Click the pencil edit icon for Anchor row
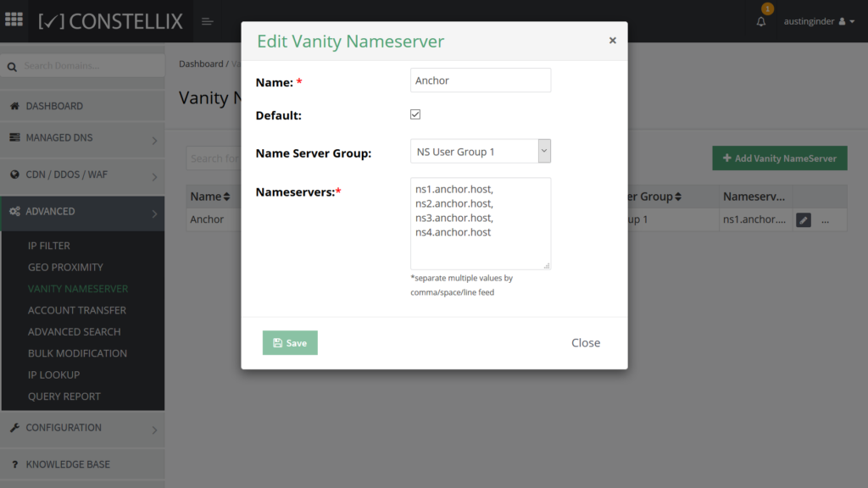 [x=804, y=219]
